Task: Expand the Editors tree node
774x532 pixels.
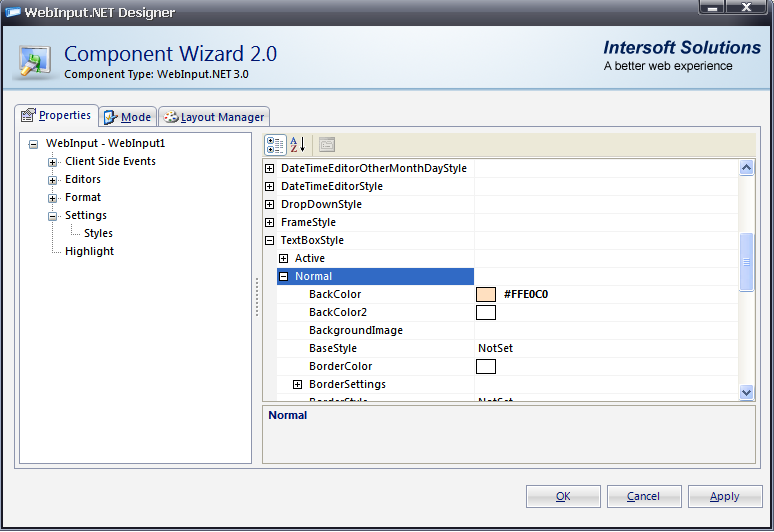Action: click(53, 180)
